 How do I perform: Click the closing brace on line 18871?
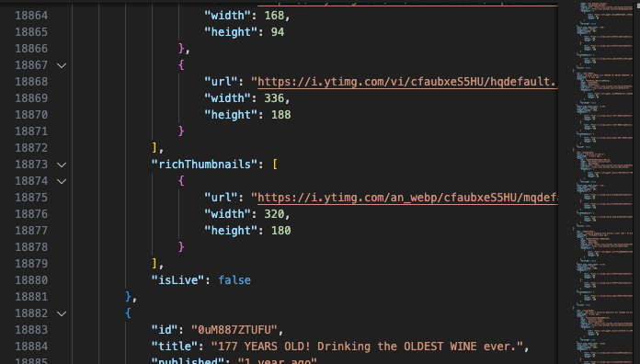pyautogui.click(x=181, y=131)
